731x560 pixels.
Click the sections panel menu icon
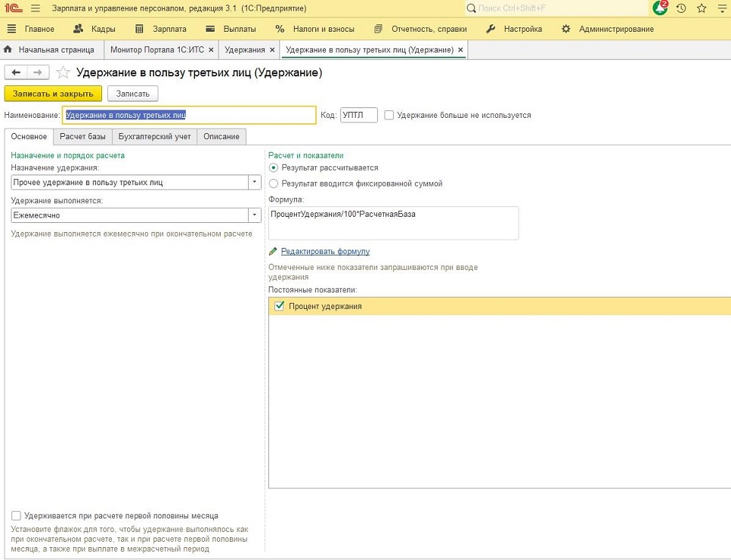(x=11, y=29)
